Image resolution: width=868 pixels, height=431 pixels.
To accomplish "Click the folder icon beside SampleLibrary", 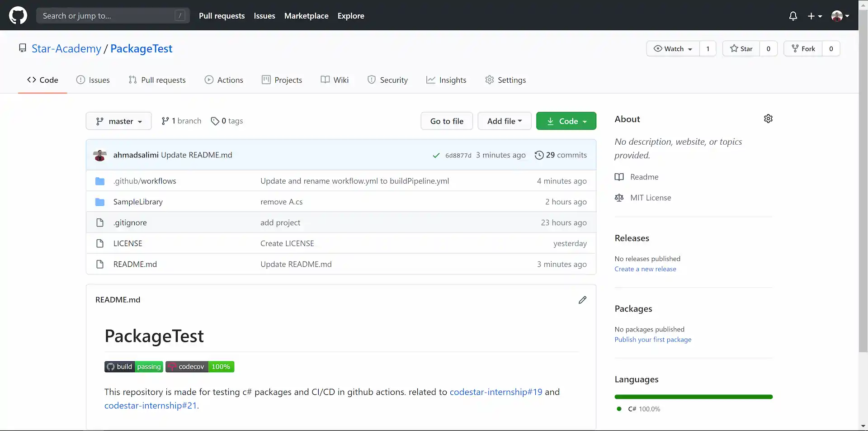I will [100, 202].
